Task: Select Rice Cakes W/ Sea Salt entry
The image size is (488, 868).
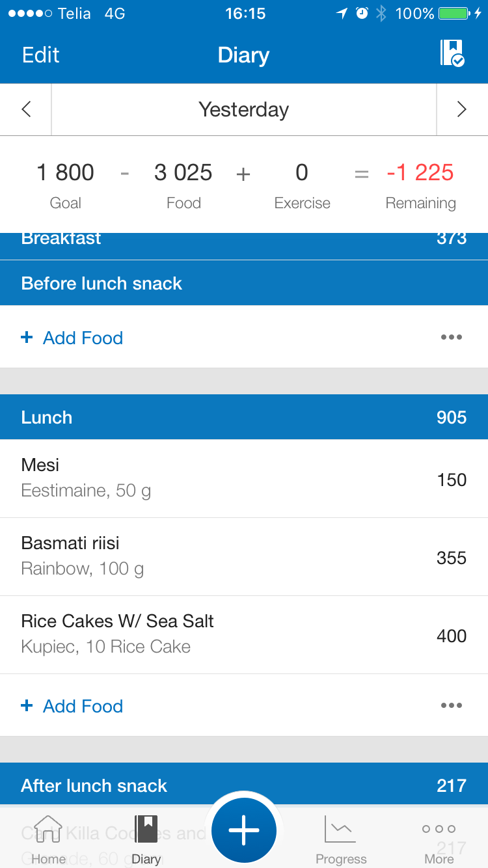Action: (243, 634)
